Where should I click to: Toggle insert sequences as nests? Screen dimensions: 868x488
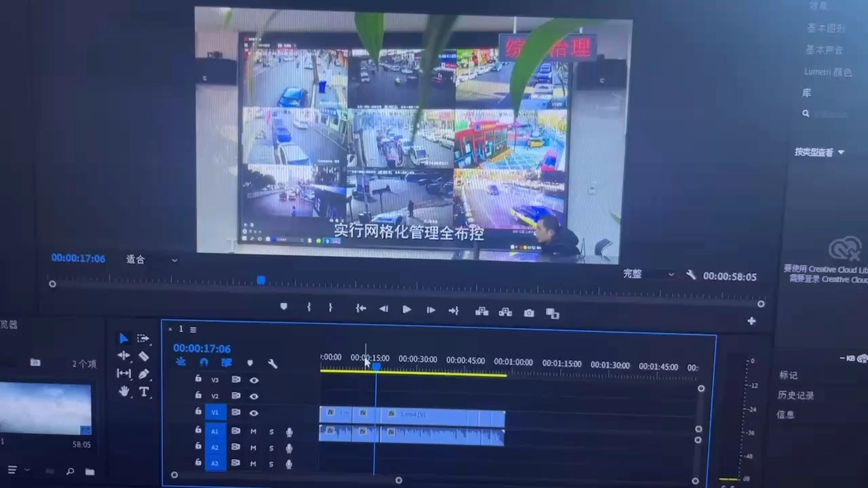(181, 362)
